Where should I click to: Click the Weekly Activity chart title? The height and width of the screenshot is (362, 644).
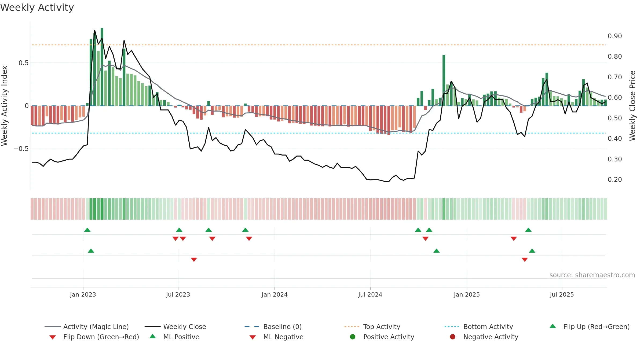[37, 8]
